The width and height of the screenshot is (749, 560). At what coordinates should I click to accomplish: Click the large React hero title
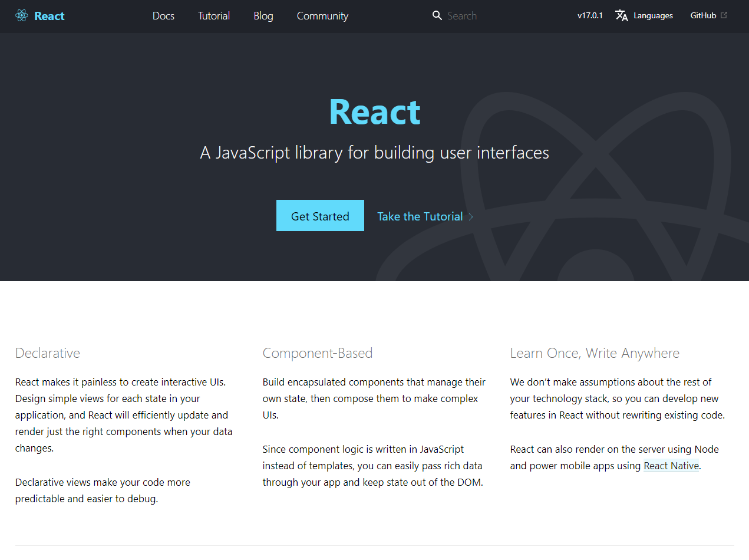coord(375,111)
